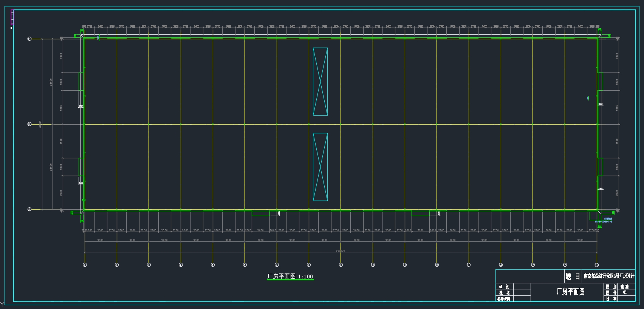The height and width of the screenshot is (309, 644).
Task: Click the 厂房平面图 text in title block
Action: pyautogui.click(x=570, y=292)
